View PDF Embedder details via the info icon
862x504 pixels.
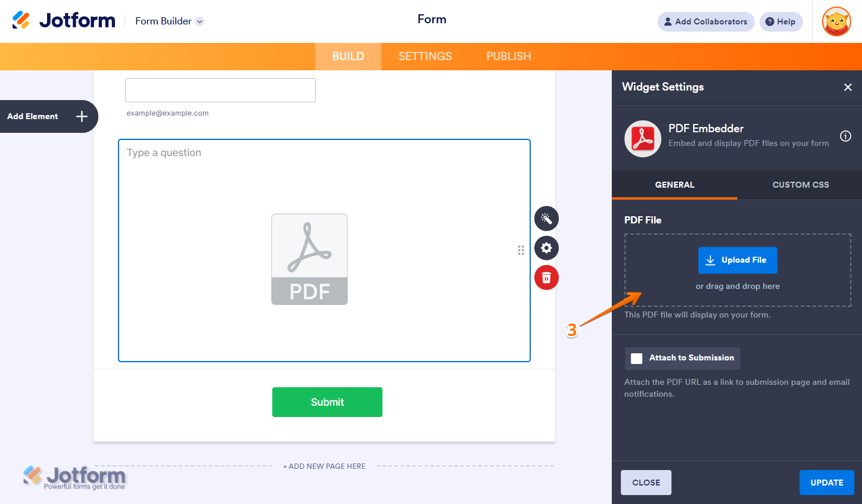845,136
